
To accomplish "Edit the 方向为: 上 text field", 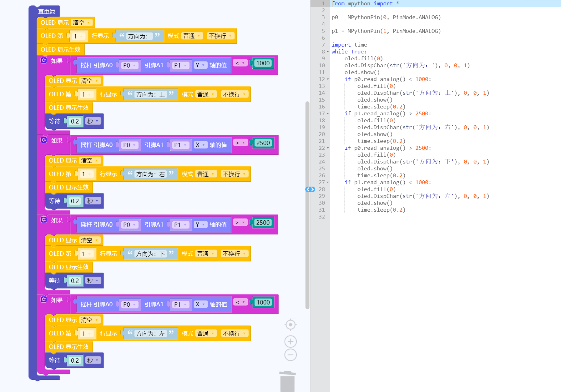I will point(150,94).
